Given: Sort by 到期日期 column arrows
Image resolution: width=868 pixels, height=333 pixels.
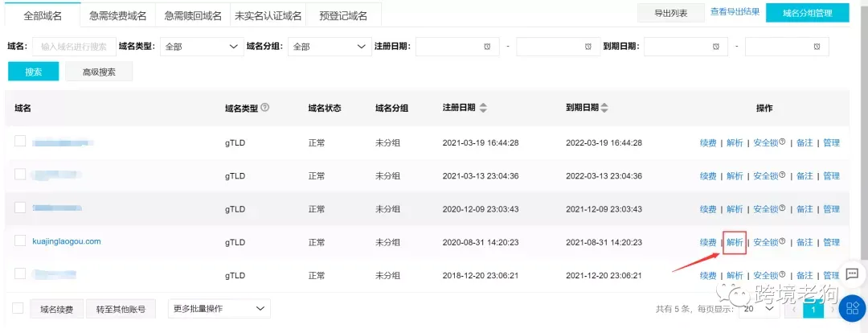Looking at the screenshot, I should [604, 108].
